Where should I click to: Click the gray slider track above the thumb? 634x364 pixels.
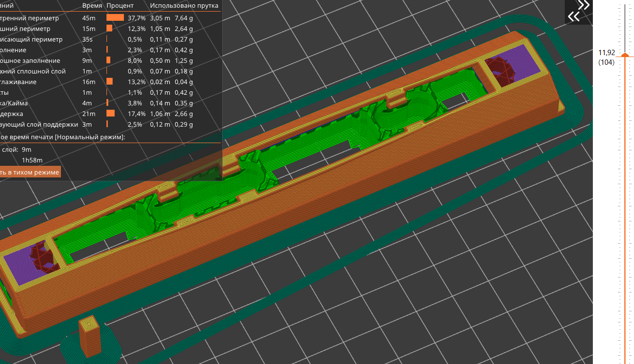626,28
